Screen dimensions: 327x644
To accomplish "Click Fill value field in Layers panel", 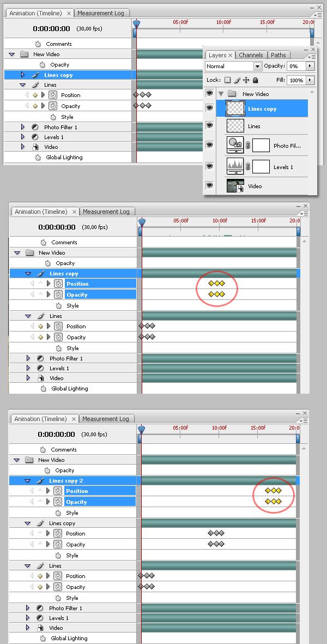I will pyautogui.click(x=296, y=80).
